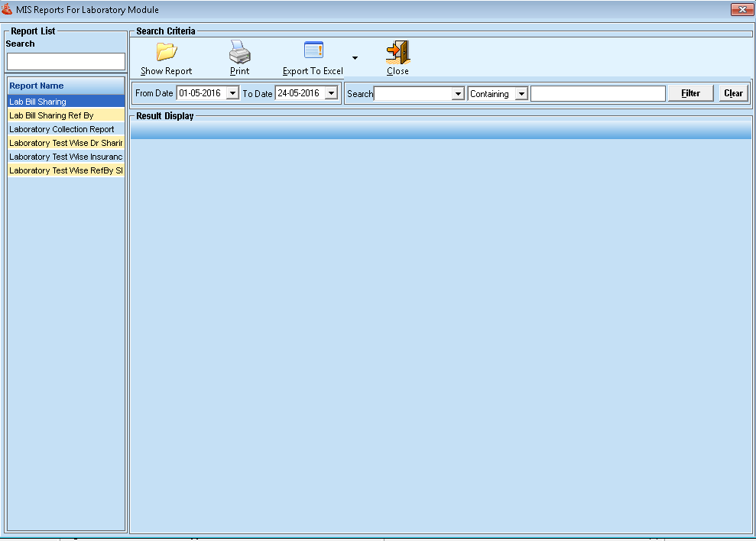Select the Lab Bill Sharing Ref By report
The height and width of the screenshot is (541, 756).
click(x=66, y=115)
